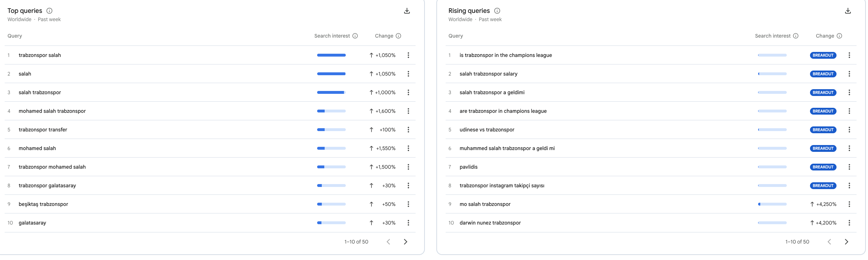Viewport: 868px width, 260px height.
Task: Show info about Top queries
Action: [49, 11]
